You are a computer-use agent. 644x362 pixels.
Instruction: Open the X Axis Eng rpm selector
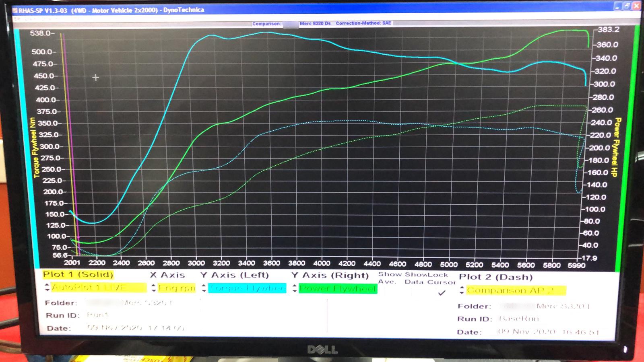[176, 288]
